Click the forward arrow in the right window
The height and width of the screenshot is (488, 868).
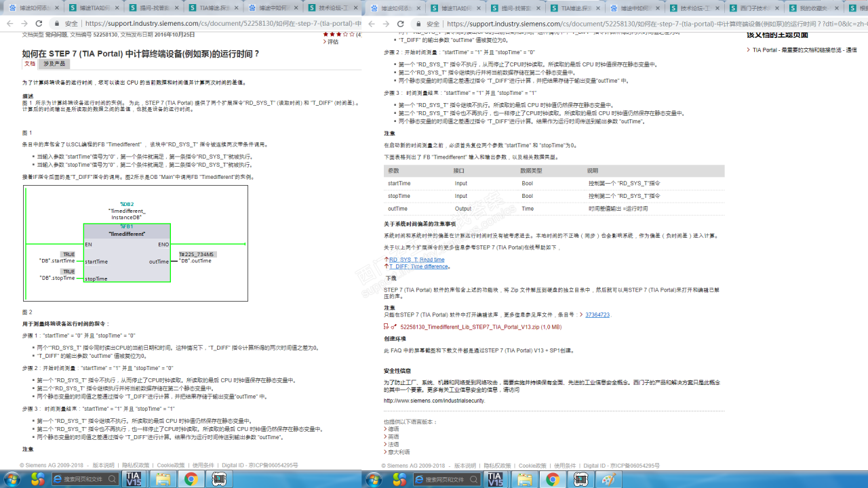386,23
